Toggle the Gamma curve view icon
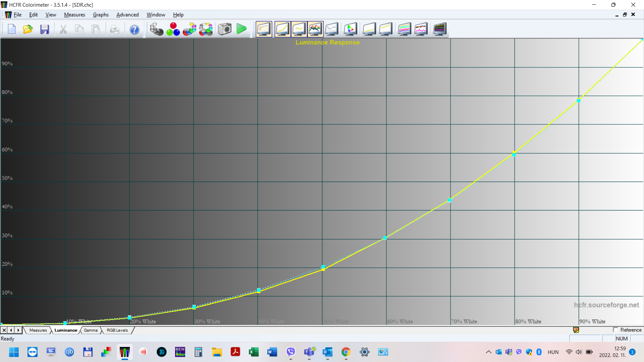 (299, 29)
